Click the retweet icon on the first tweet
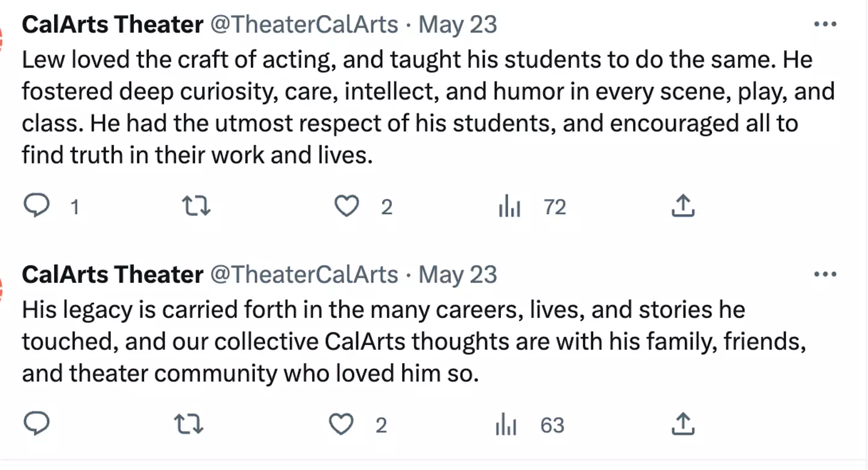Screen dimensions: 868x470 196,206
